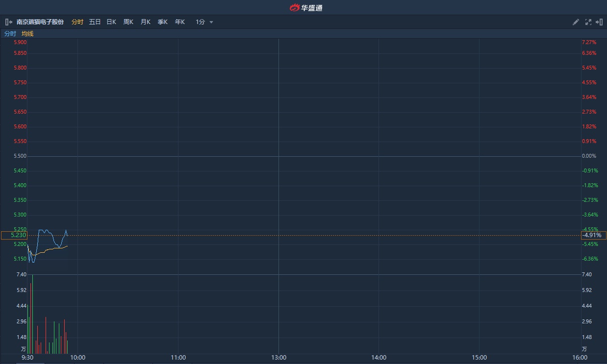Select the 日K daily candlestick tab

pyautogui.click(x=111, y=22)
